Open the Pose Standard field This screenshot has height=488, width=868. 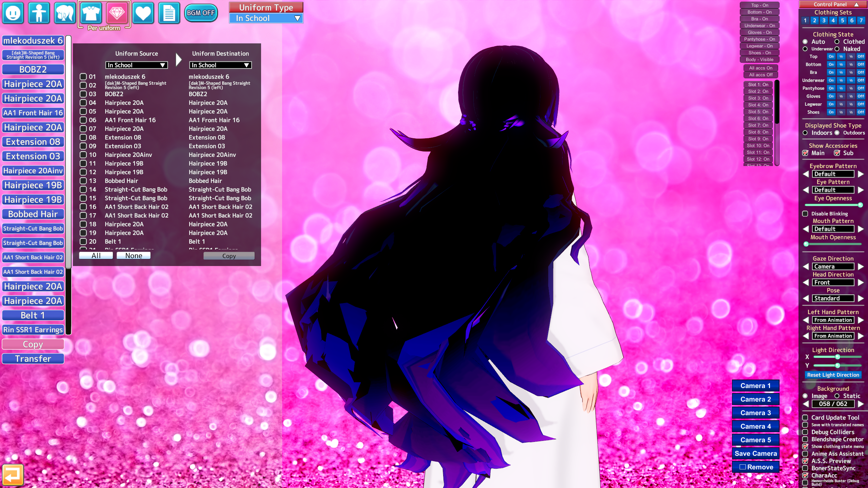[x=833, y=298]
